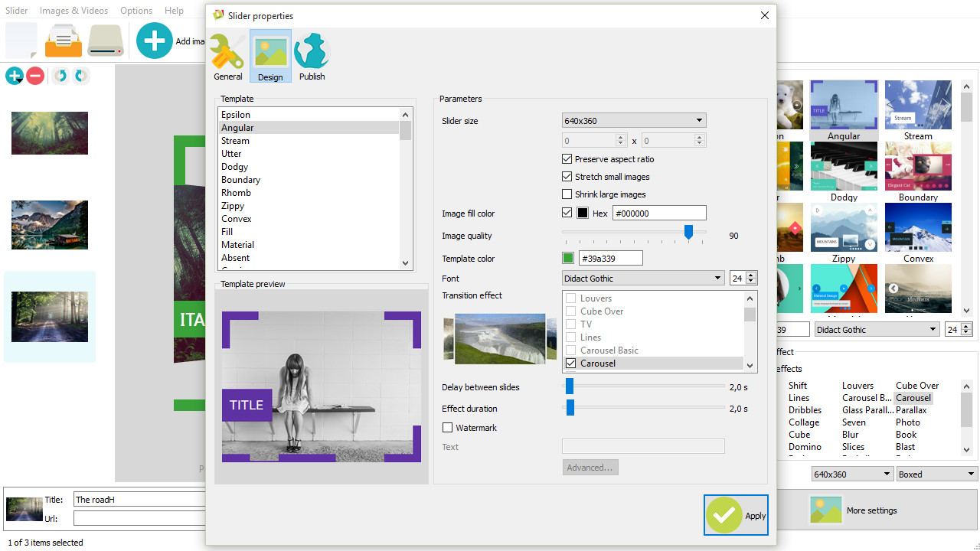Click the More settings button
The height and width of the screenshot is (551, 980).
point(871,510)
